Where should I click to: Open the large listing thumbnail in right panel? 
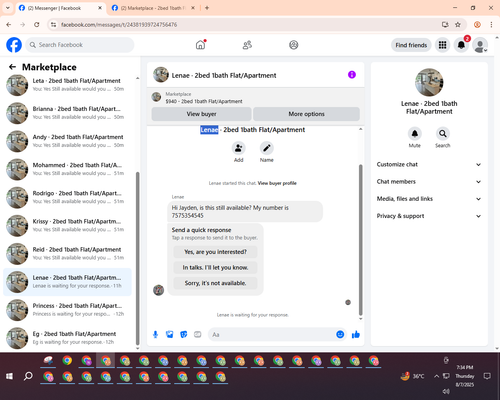429,82
